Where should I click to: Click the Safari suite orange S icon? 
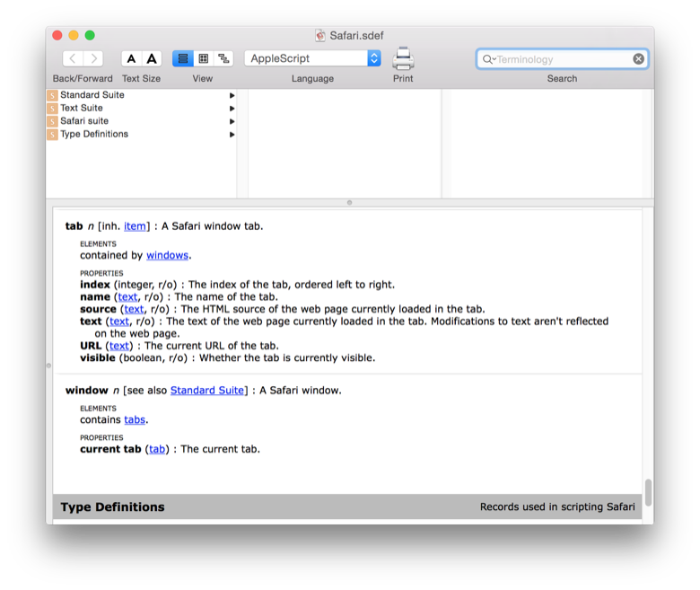click(52, 121)
